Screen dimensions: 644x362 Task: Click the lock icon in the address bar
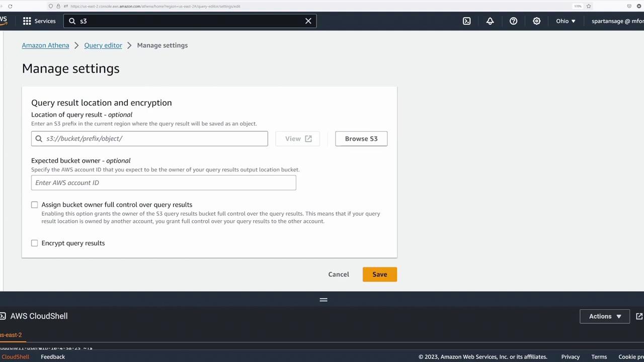pyautogui.click(x=58, y=6)
